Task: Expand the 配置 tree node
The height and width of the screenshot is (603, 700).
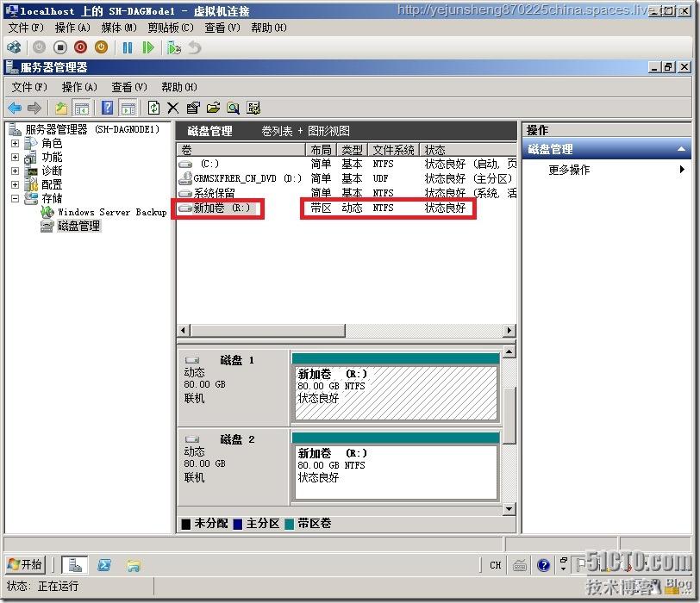Action: 16,184
